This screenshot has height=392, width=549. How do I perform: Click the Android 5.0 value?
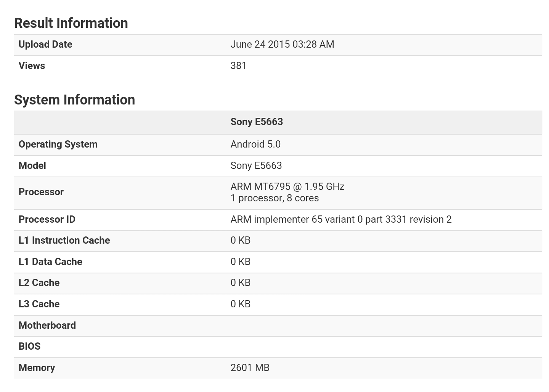255,145
